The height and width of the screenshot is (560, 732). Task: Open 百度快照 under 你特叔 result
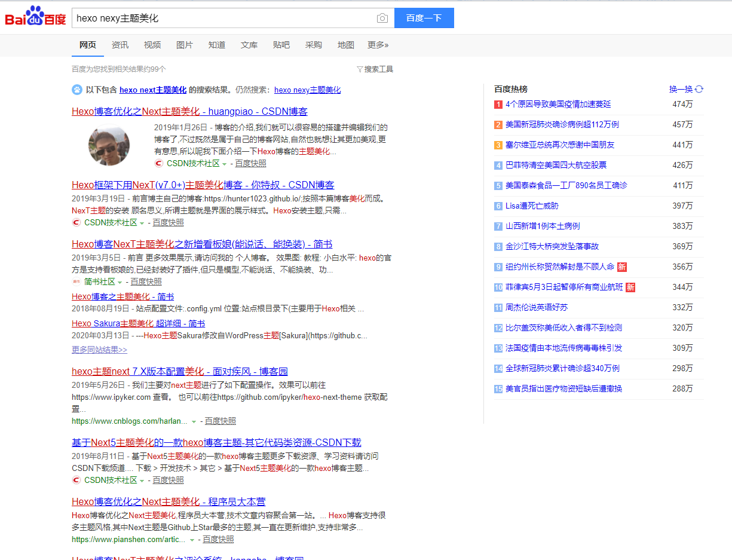tap(168, 222)
